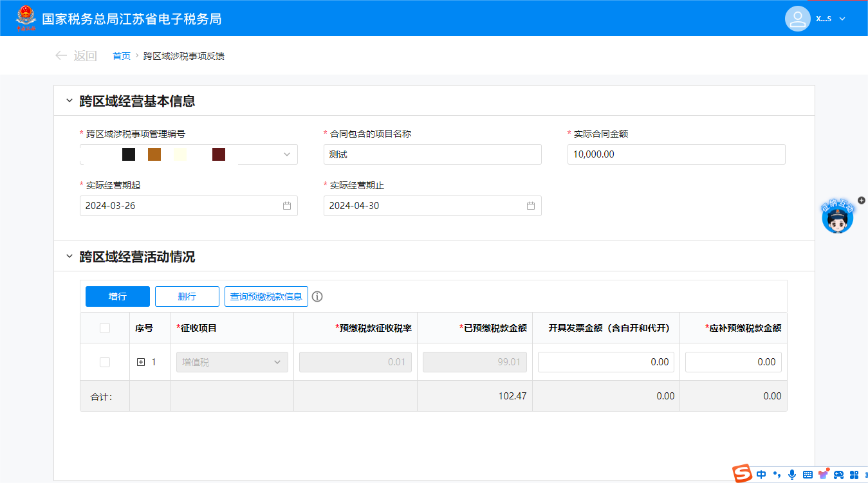This screenshot has height=483, width=868.
Task: Expand row 1 with the plus box
Action: point(141,362)
